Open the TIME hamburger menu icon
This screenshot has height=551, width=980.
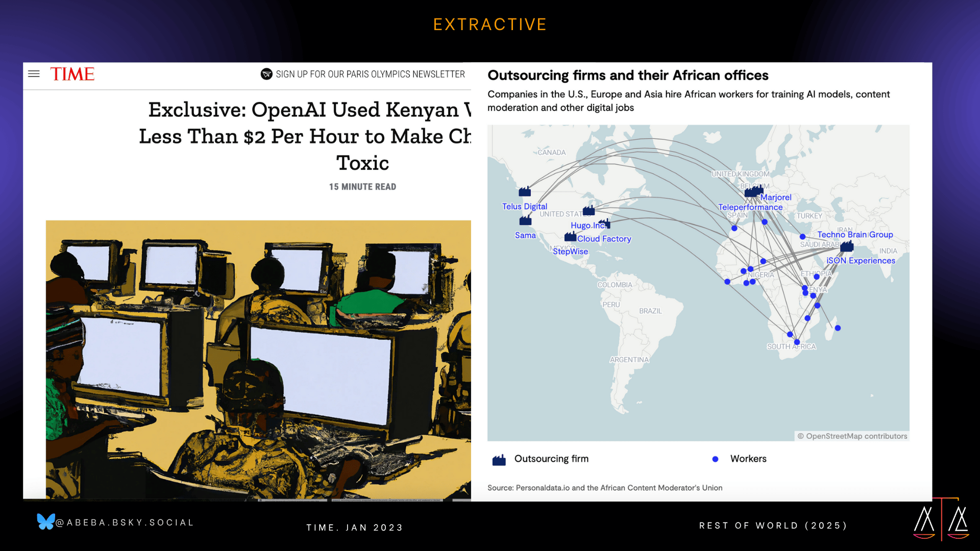(34, 74)
